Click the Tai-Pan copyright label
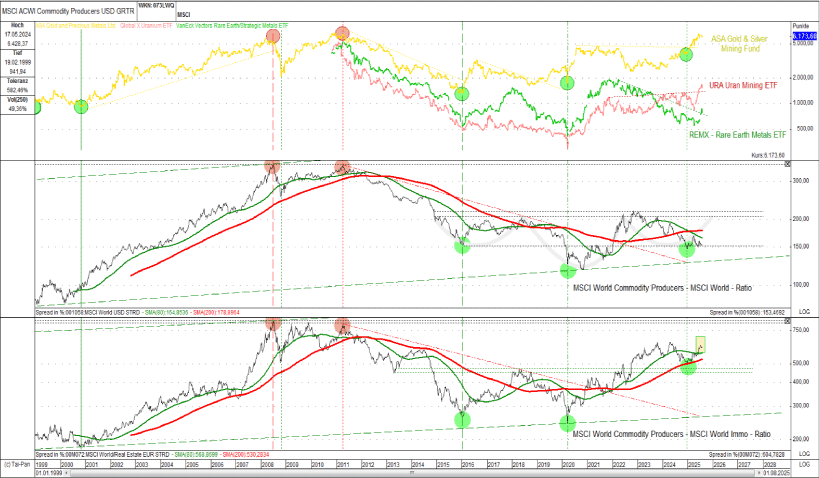This screenshot has width=820, height=478. [x=17, y=466]
